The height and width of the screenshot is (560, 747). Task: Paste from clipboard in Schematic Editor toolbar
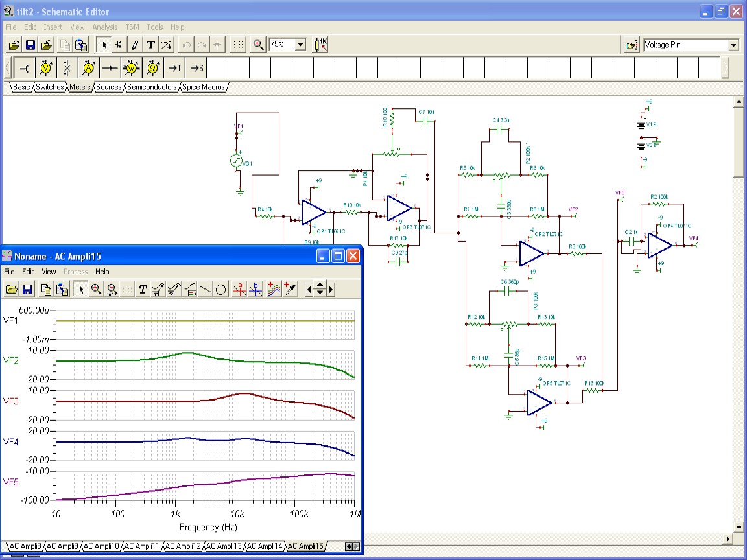[82, 45]
